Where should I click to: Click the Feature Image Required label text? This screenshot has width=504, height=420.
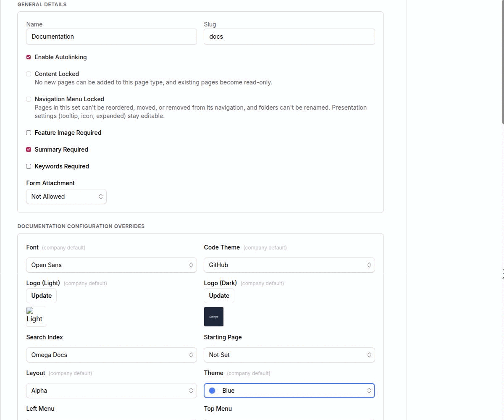pos(68,133)
